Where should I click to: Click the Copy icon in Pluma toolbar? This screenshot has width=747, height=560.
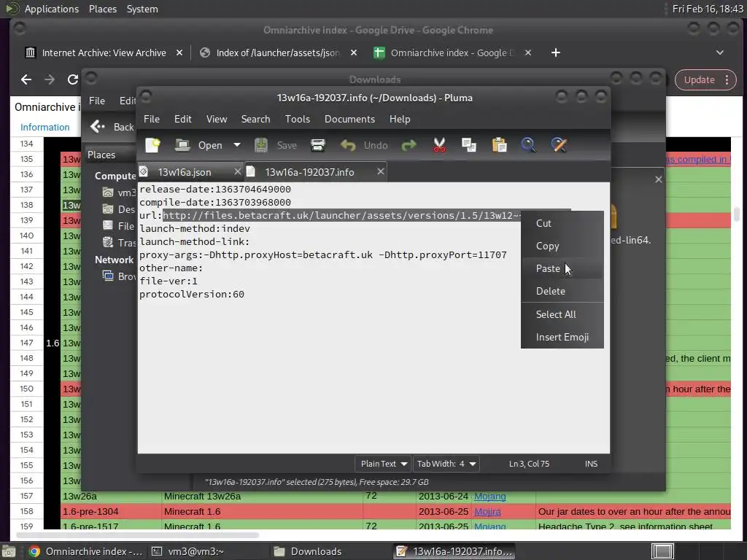(x=469, y=145)
